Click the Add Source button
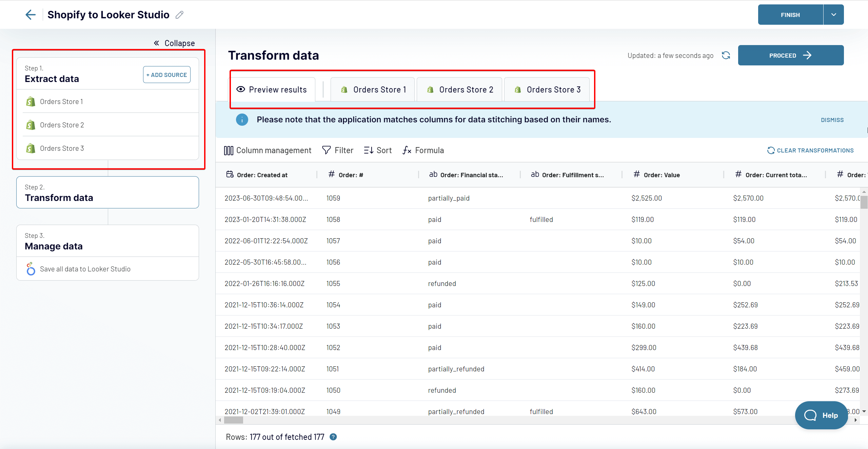Screen dimensions: 868x449 [x=167, y=75]
